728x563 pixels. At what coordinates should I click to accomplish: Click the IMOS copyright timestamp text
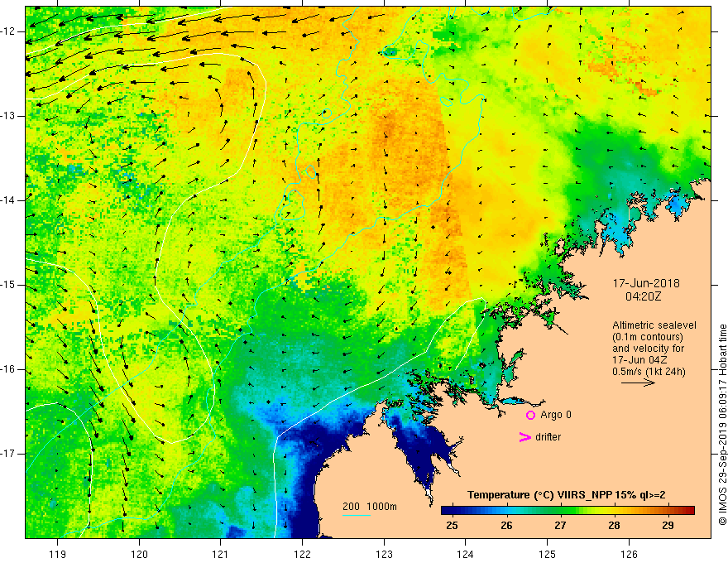[722, 425]
